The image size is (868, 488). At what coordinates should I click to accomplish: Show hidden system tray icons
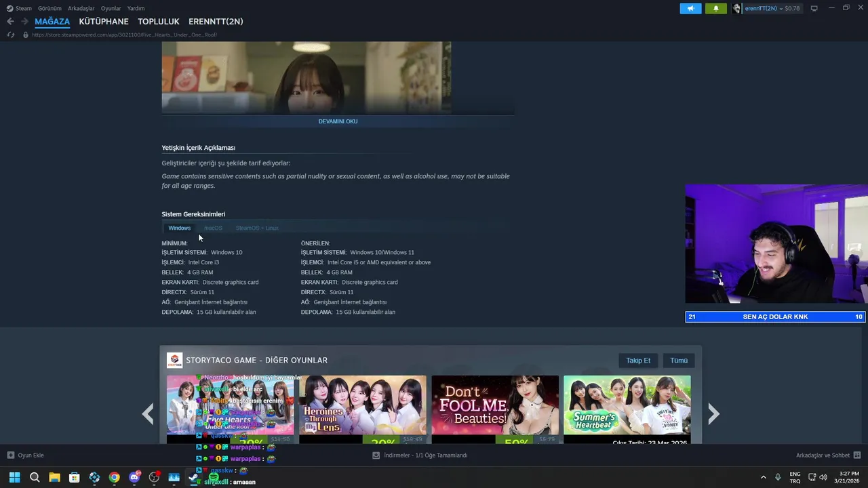click(763, 477)
